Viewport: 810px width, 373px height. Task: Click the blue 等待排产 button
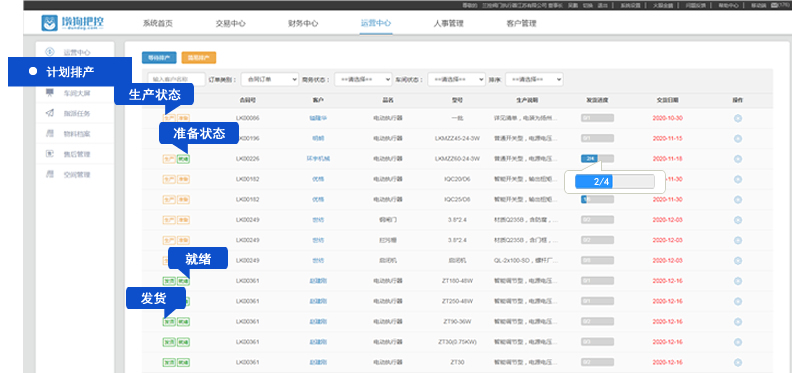point(159,58)
